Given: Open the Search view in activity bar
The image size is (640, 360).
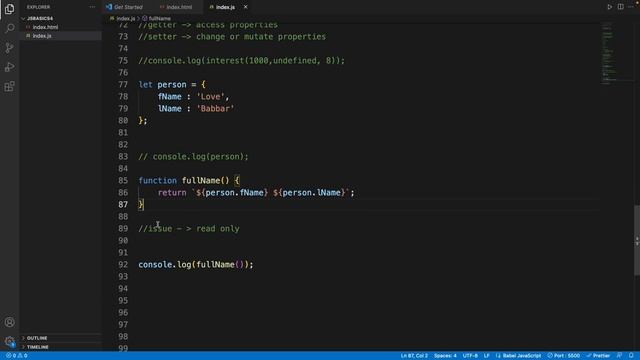Looking at the screenshot, I should pos(9,28).
